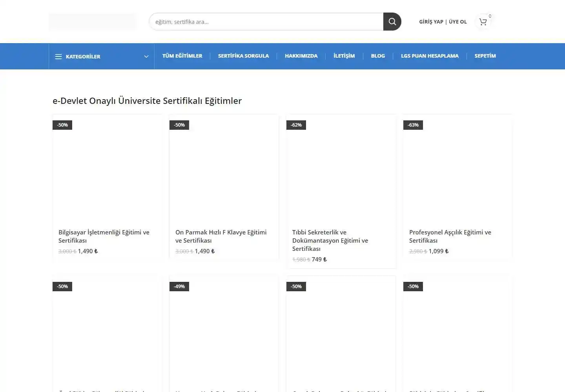The width and height of the screenshot is (565, 392).
Task: Click the Tıbbi Sekreterlik course thumbnail
Action: (341, 169)
